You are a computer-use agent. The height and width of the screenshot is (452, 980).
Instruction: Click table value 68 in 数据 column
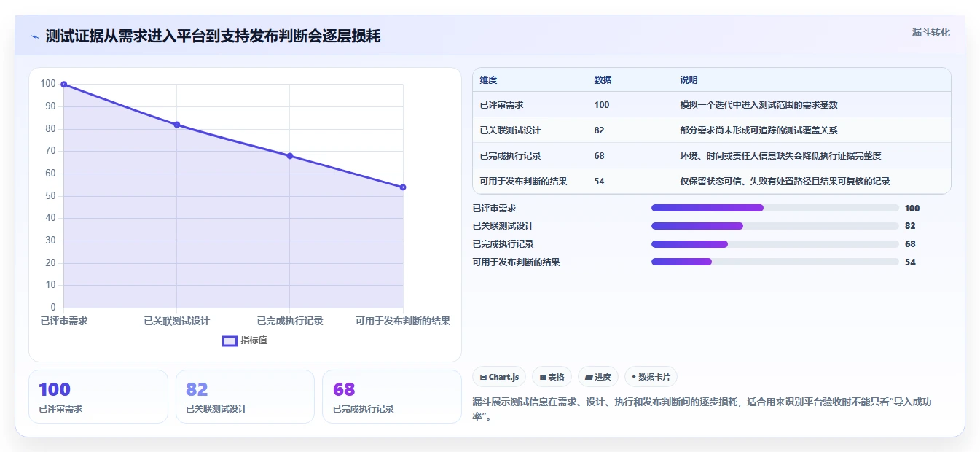tap(600, 156)
